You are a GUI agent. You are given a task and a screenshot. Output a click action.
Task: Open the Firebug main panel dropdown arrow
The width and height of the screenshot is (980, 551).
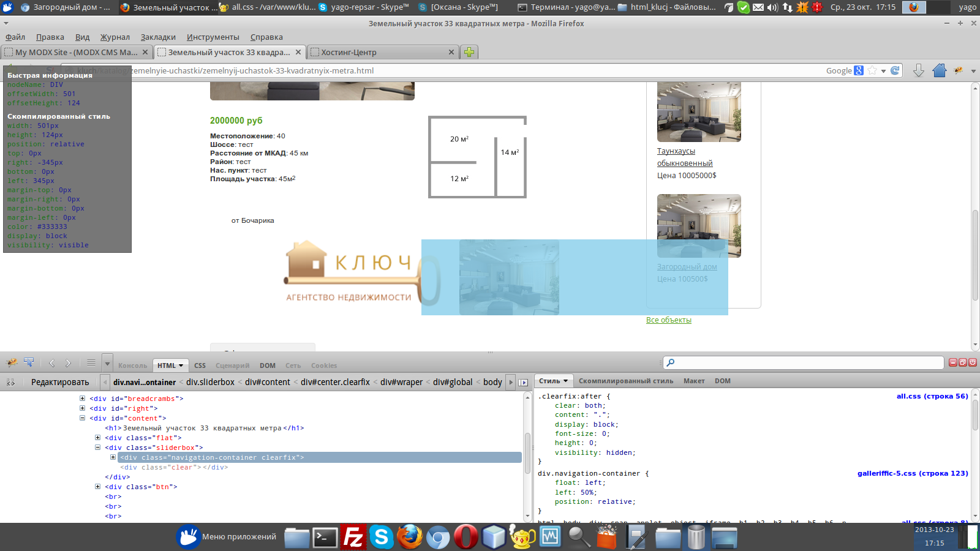pyautogui.click(x=107, y=363)
